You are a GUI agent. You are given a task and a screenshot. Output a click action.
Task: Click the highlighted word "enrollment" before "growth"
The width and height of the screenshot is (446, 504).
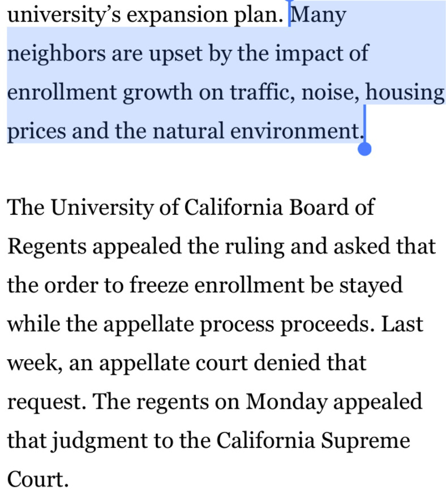click(62, 92)
